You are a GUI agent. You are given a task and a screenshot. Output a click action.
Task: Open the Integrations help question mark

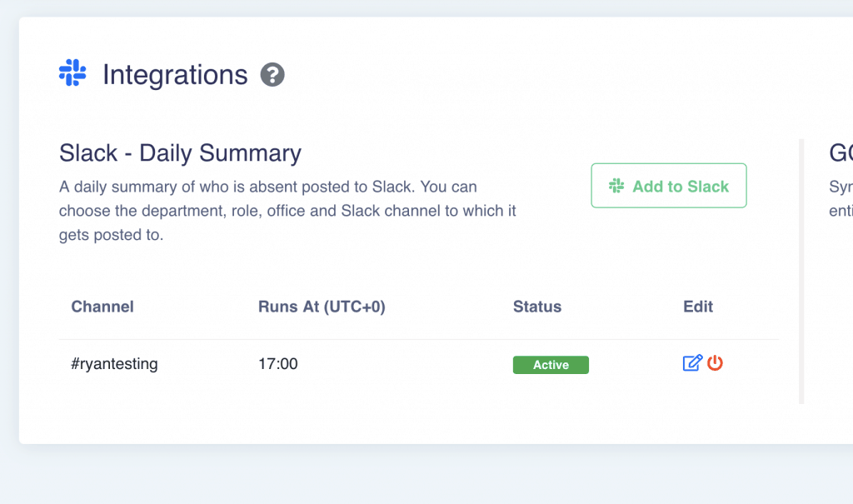point(272,75)
